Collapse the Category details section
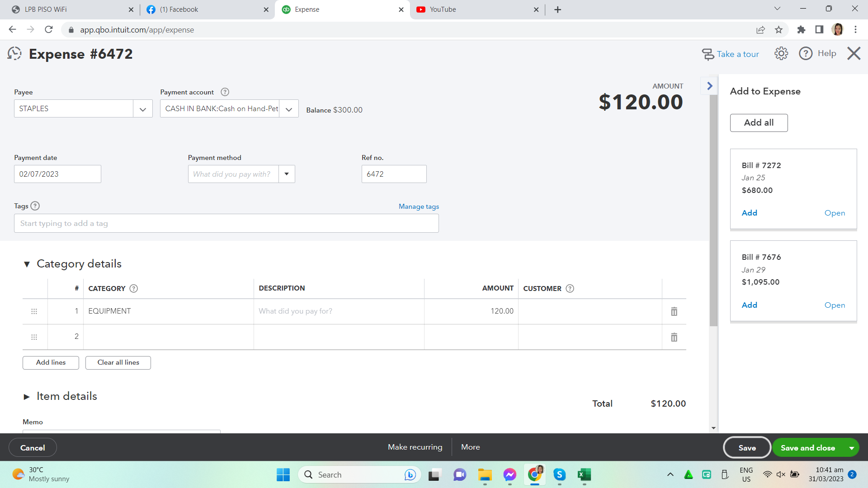868x488 pixels. tap(27, 264)
